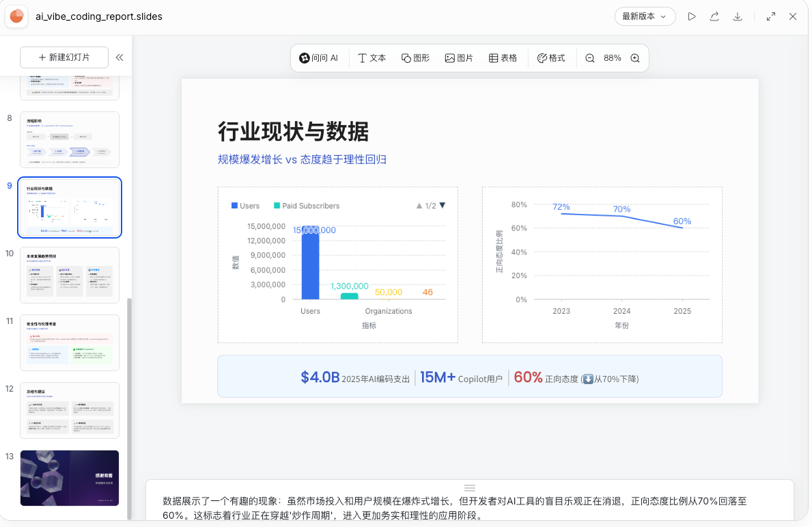
Task: Click the blue Users bar in chart
Action: click(x=310, y=262)
